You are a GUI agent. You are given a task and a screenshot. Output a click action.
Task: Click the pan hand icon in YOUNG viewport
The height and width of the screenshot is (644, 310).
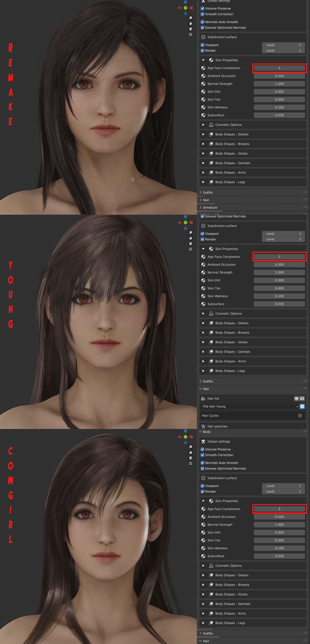coord(191,238)
